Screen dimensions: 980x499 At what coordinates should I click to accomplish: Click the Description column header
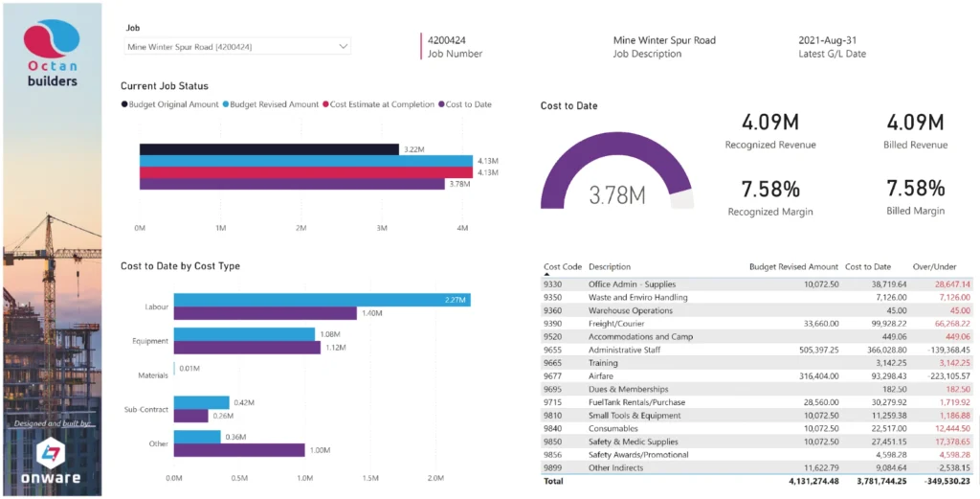pyautogui.click(x=610, y=267)
